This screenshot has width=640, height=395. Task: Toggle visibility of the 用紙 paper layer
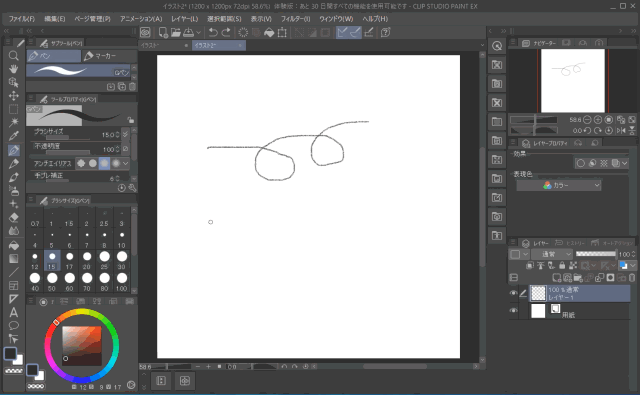click(513, 311)
